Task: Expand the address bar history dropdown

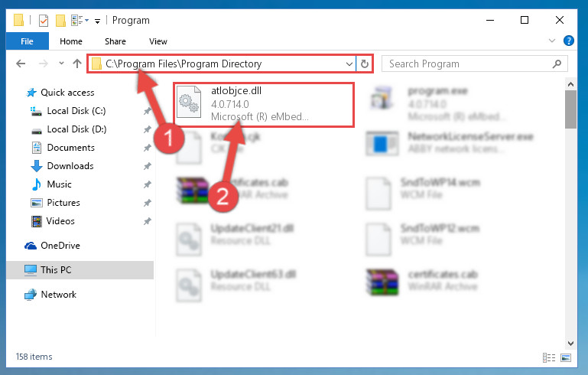Action: click(349, 64)
